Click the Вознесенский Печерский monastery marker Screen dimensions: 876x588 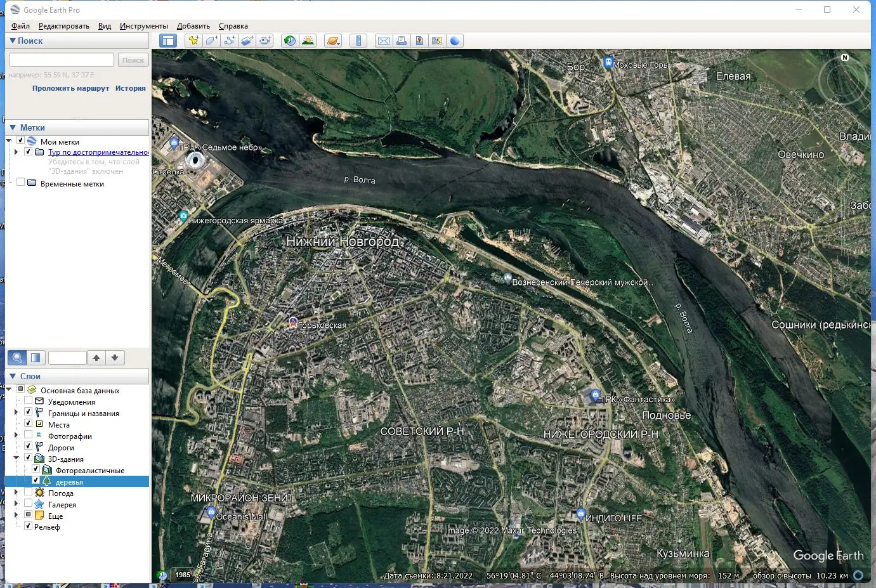coord(507,278)
